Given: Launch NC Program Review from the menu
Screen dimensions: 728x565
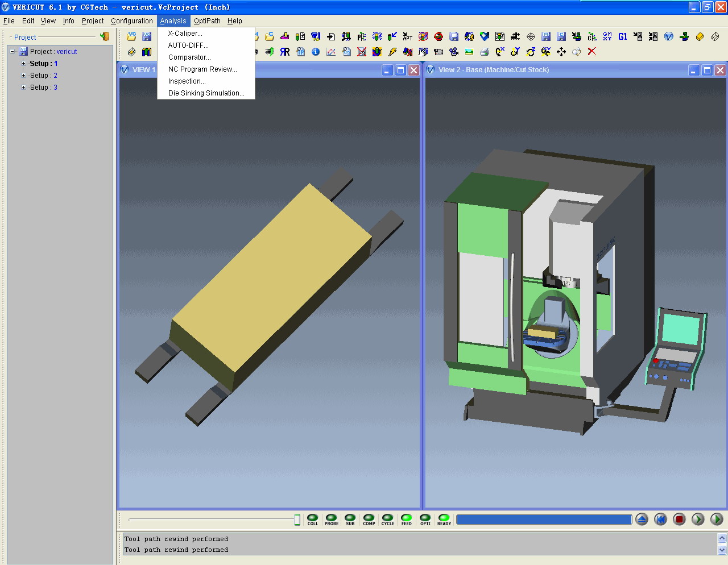Looking at the screenshot, I should pyautogui.click(x=206, y=69).
